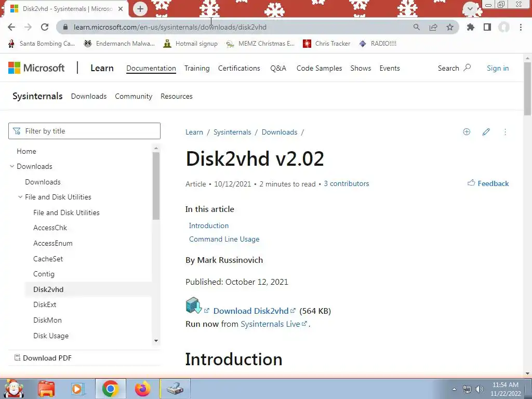Open Chrome's three-dot menu
Image resolution: width=532 pixels, height=399 pixels.
(521, 27)
